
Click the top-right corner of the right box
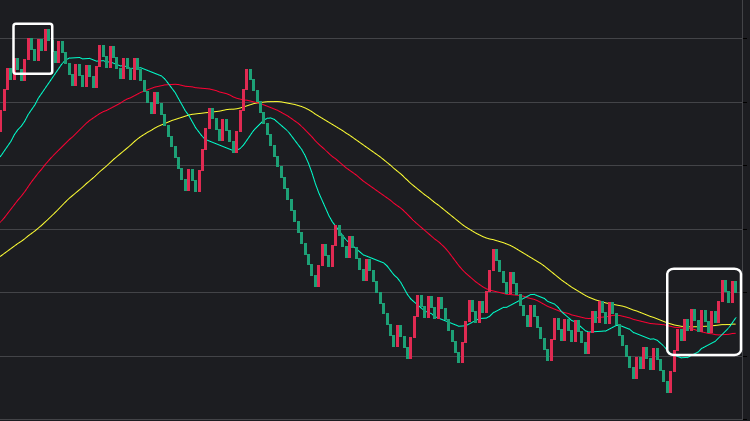(739, 270)
